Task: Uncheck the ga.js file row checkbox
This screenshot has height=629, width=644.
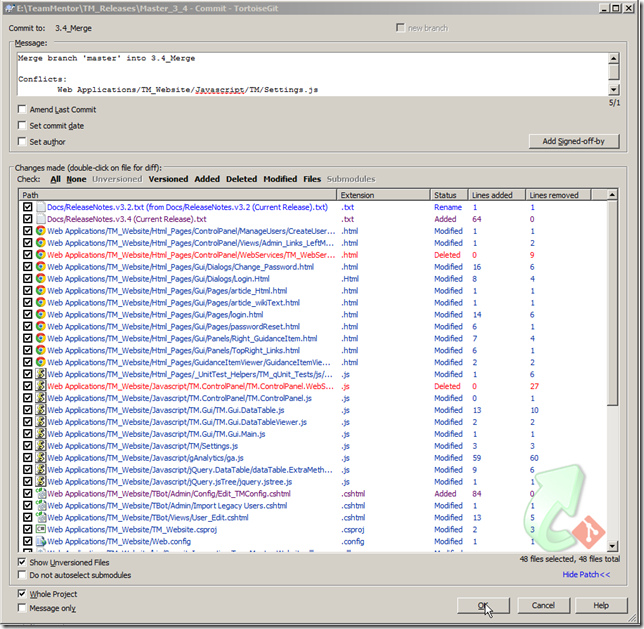Action: (x=28, y=457)
